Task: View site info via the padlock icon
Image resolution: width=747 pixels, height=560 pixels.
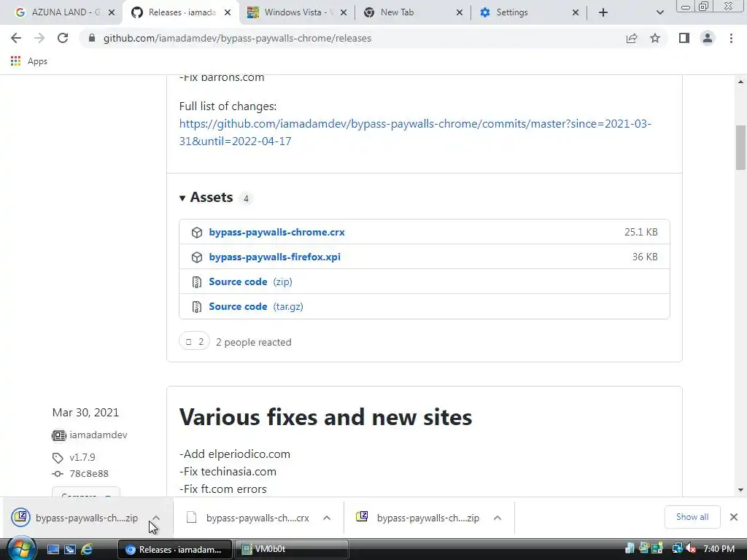Action: (x=92, y=38)
